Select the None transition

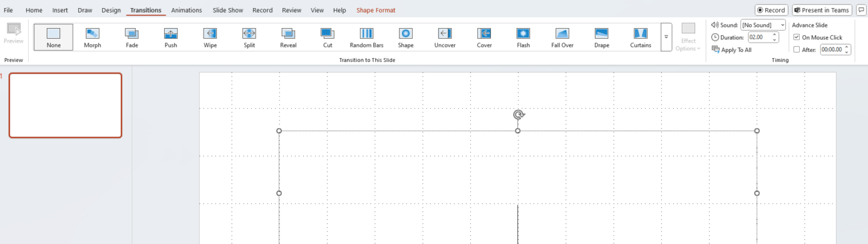pos(53,37)
